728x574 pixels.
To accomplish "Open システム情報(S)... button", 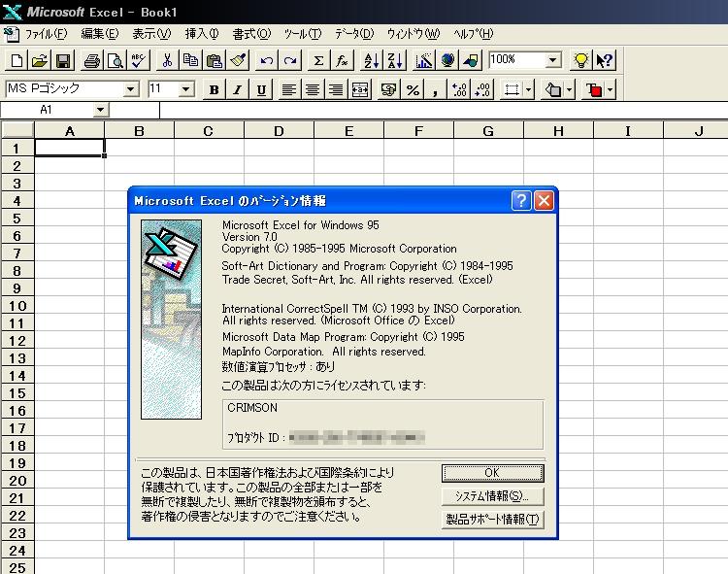I will tap(492, 496).
